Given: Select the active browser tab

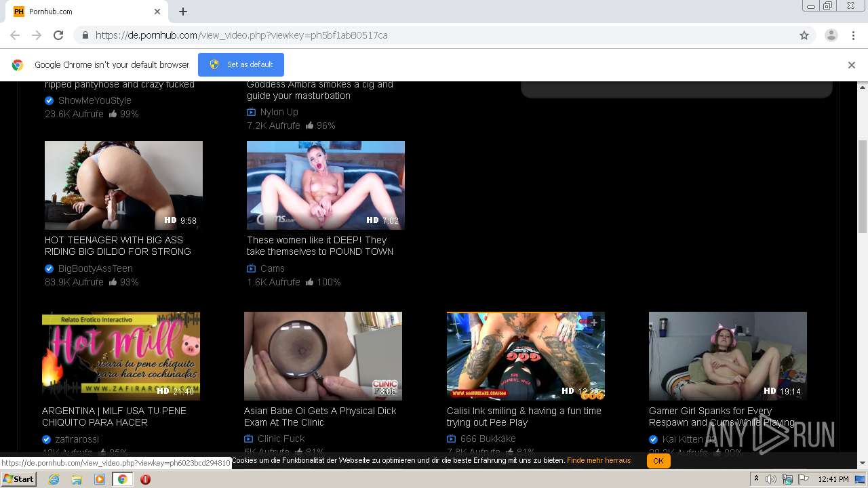Looking at the screenshot, I should pos(87,12).
